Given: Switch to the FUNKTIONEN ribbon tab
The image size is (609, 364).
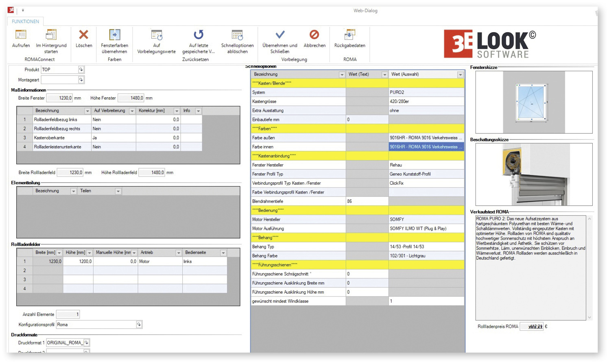Looking at the screenshot, I should (x=25, y=21).
